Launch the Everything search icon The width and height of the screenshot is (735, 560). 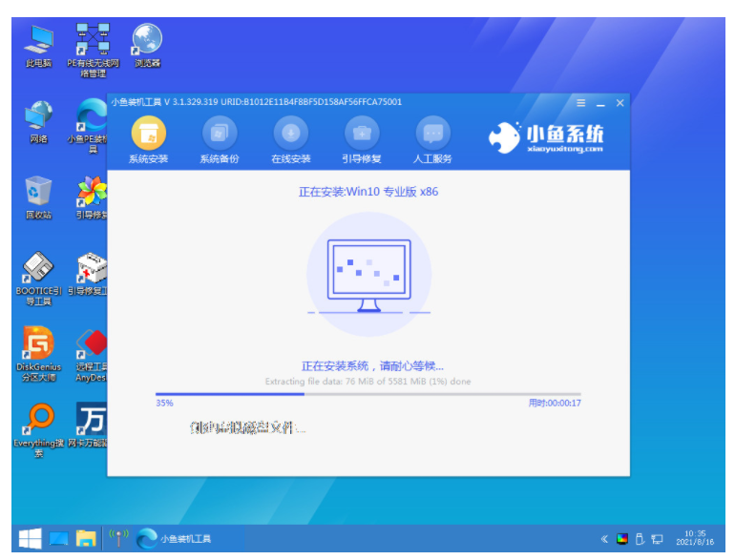tap(38, 430)
